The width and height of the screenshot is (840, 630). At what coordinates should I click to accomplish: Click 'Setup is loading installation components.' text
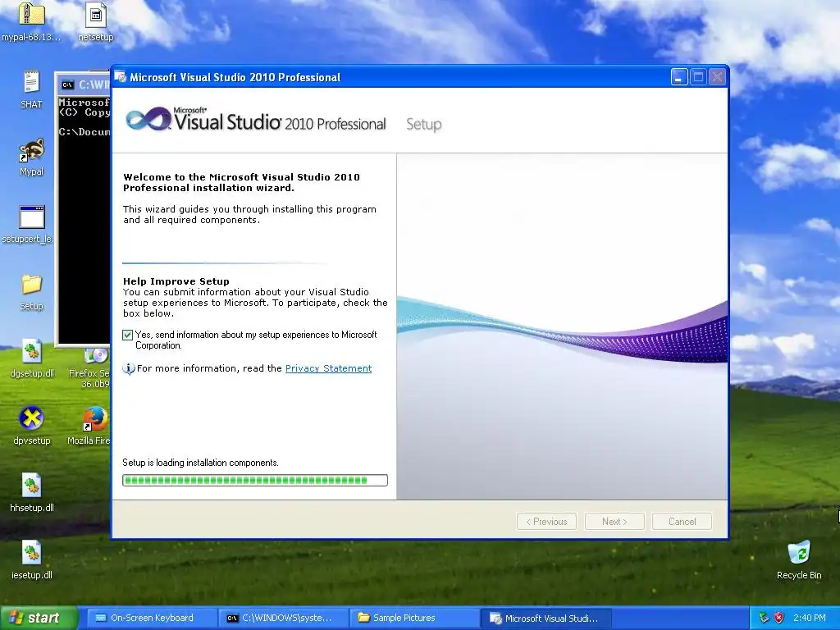click(x=200, y=463)
